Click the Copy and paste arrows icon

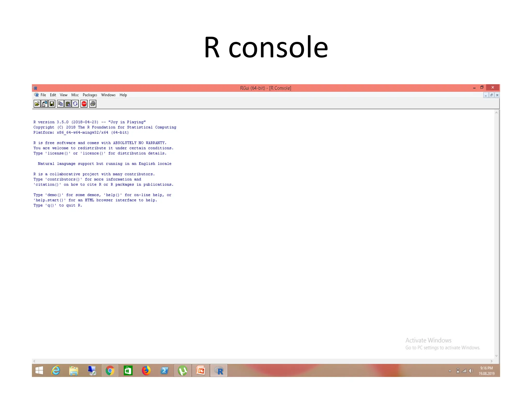pyautogui.click(x=75, y=104)
